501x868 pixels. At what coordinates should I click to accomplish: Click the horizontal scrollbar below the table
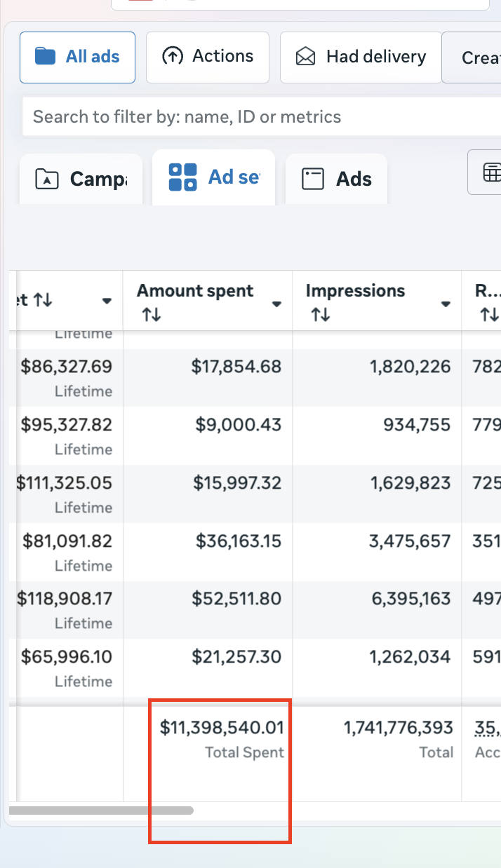[x=101, y=811]
